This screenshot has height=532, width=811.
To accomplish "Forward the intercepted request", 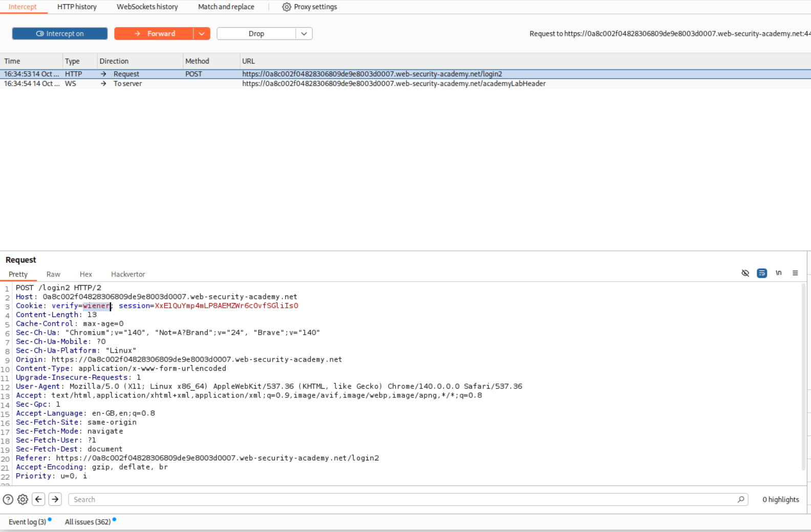I will pos(154,34).
